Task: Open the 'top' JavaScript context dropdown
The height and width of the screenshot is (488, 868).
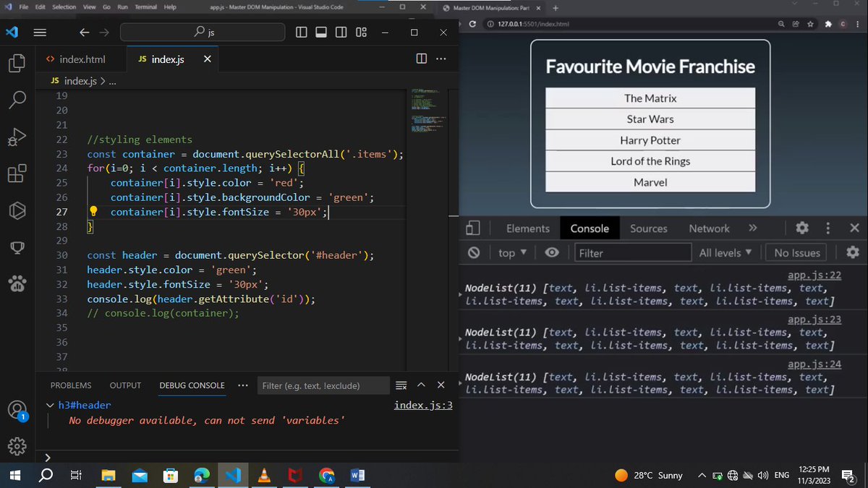Action: point(513,252)
